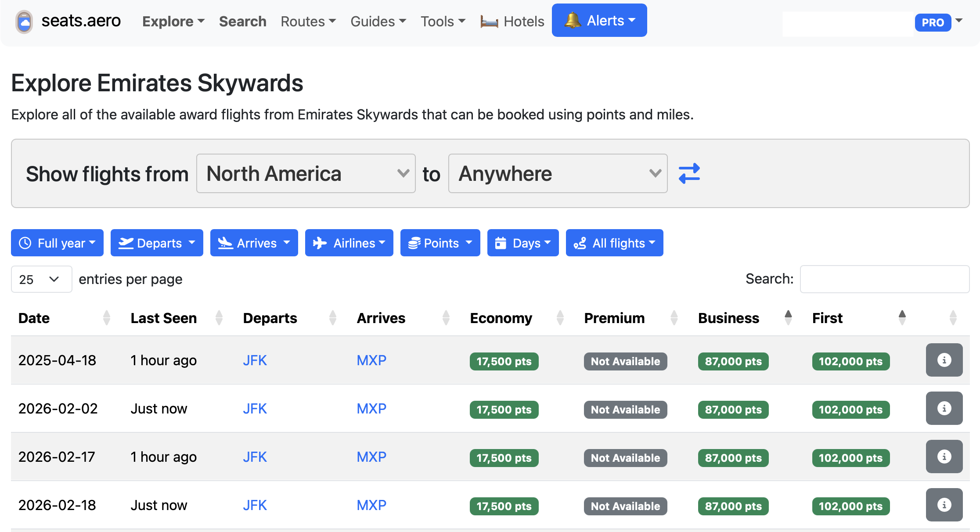The image size is (980, 532).
Task: Click 17,500 pts Economy badge for 2026-02-18
Action: pyautogui.click(x=504, y=506)
